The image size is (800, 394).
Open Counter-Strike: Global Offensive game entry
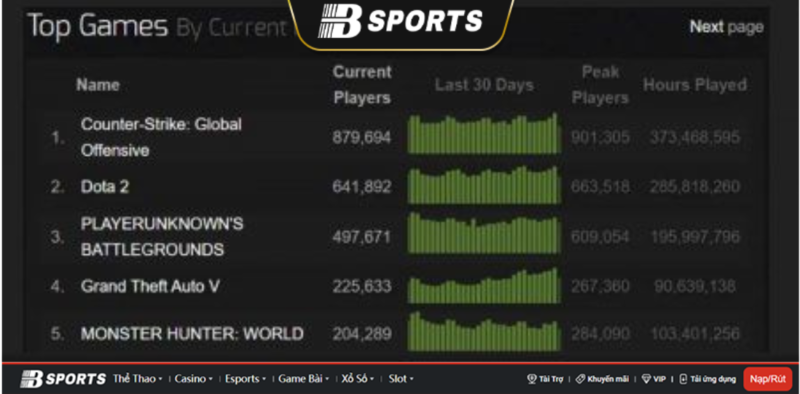coord(161,137)
